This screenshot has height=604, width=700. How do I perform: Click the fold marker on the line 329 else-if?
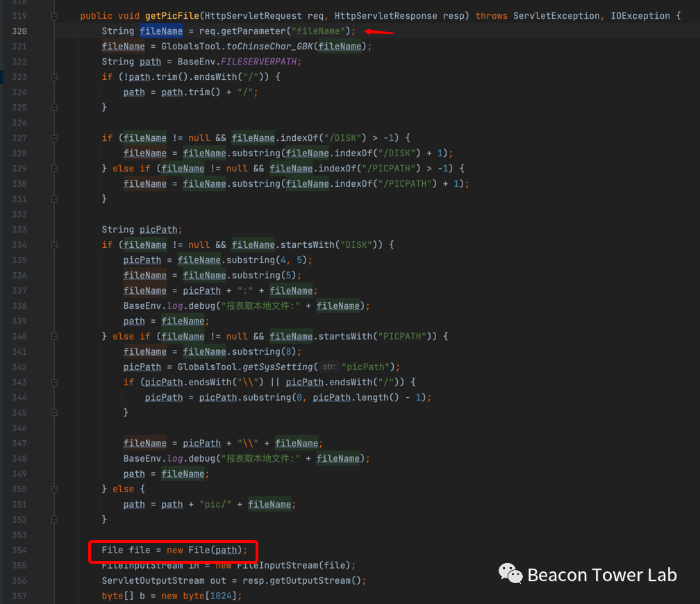pos(53,169)
